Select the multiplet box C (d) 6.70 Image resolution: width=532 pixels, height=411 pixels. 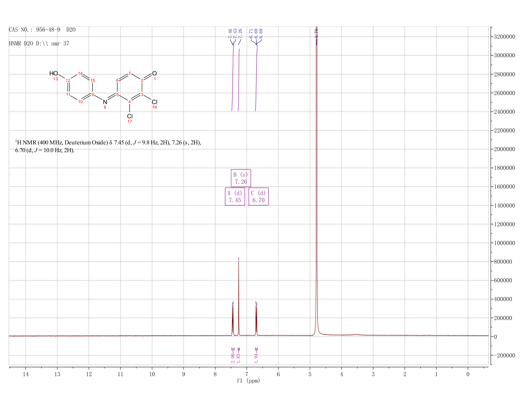click(x=258, y=197)
